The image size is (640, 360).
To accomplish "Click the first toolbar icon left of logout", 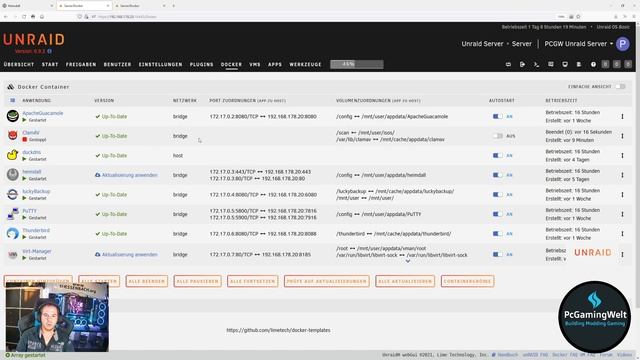I will tap(508, 64).
